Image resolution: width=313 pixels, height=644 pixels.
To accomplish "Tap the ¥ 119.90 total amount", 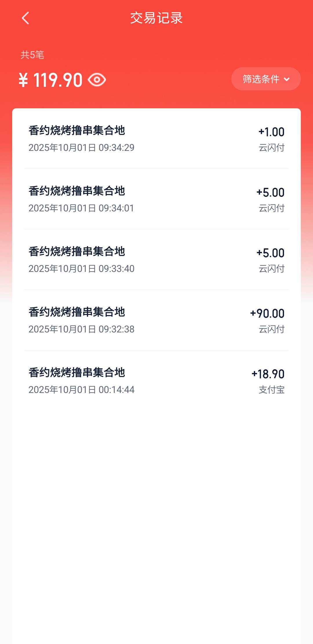I will 51,80.
